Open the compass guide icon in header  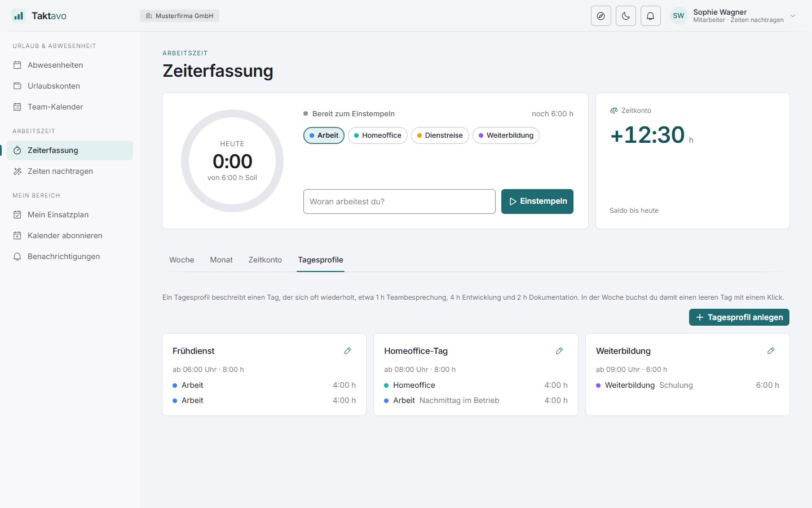pos(601,16)
